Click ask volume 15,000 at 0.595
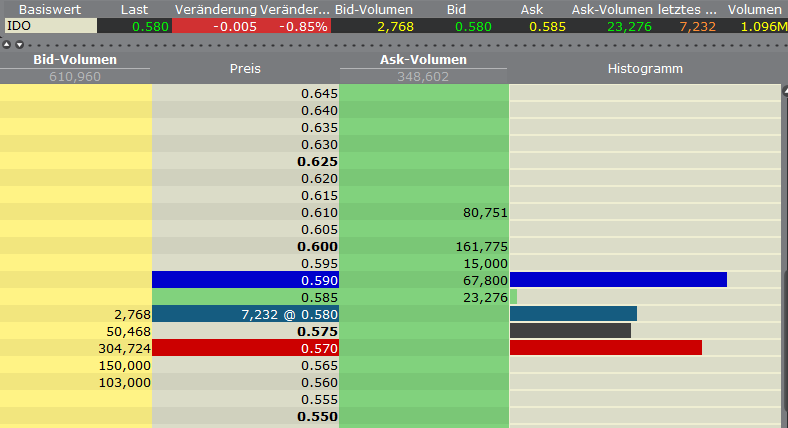788x428 pixels. [485, 264]
